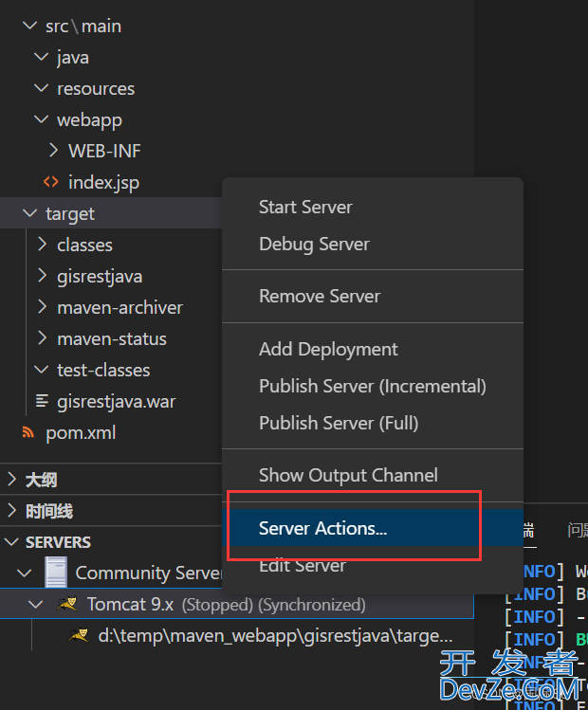Click the 大纲 section title
This screenshot has height=710, width=588.
tap(41, 480)
